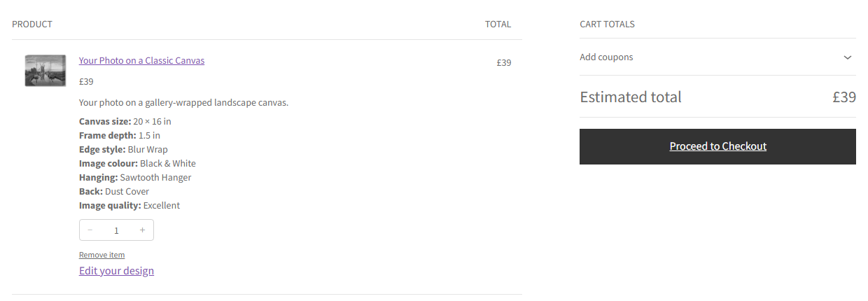Click the Estimated total label
868x301 pixels.
(631, 97)
